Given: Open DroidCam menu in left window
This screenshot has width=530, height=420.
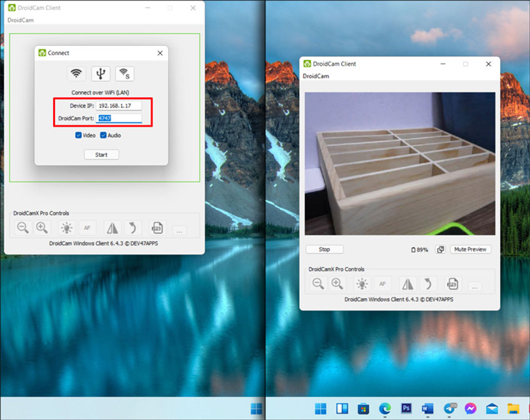Looking at the screenshot, I should (21, 20).
